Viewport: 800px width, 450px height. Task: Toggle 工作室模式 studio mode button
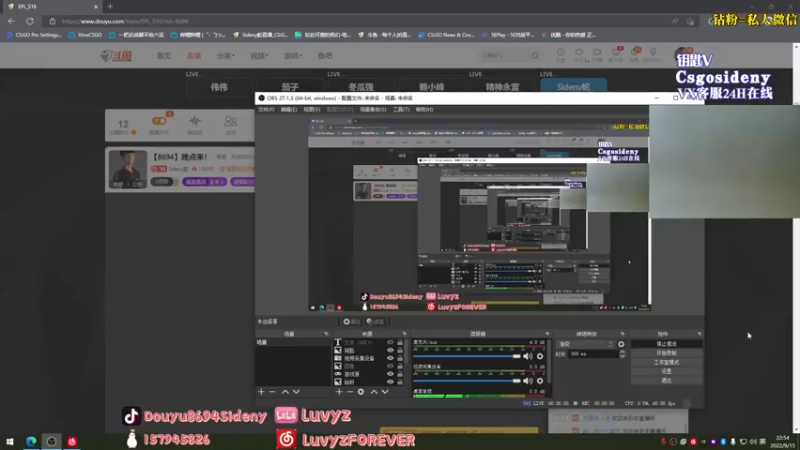tap(666, 362)
